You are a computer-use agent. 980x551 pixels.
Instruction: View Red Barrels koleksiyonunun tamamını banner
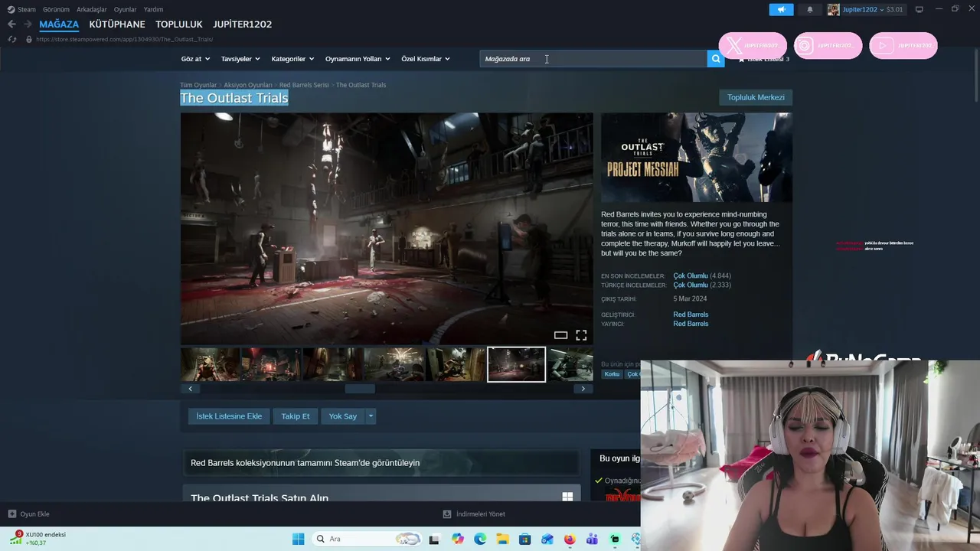pos(381,463)
